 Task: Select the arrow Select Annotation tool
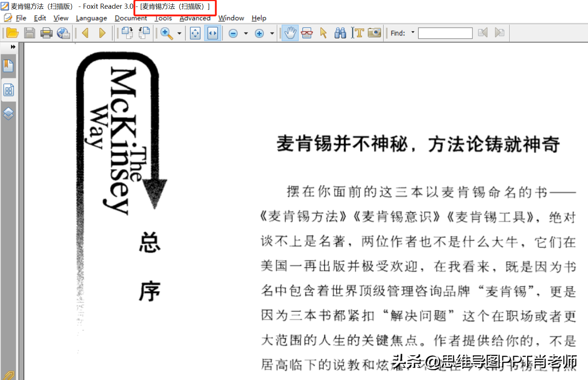[323, 33]
